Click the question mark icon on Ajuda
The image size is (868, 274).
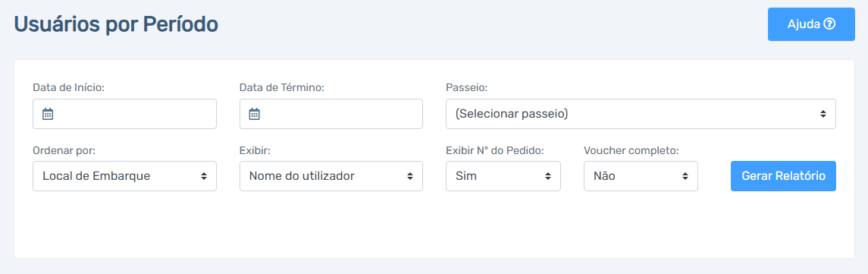(829, 24)
